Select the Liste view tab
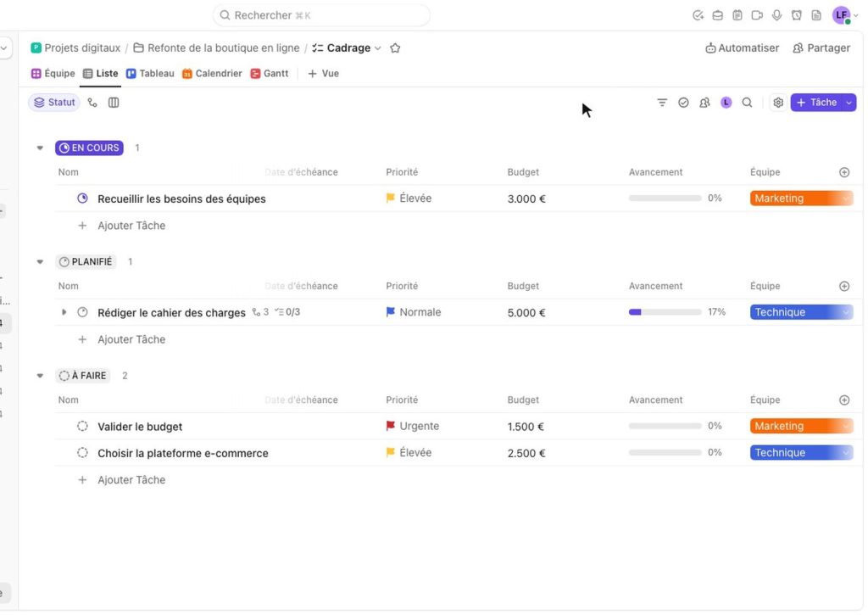The width and height of the screenshot is (868, 615). point(101,74)
